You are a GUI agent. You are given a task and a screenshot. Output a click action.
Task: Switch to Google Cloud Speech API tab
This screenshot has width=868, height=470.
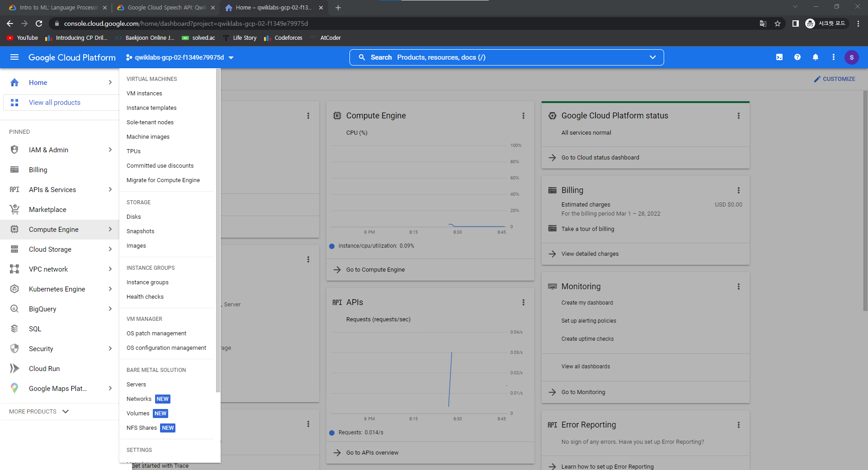166,8
